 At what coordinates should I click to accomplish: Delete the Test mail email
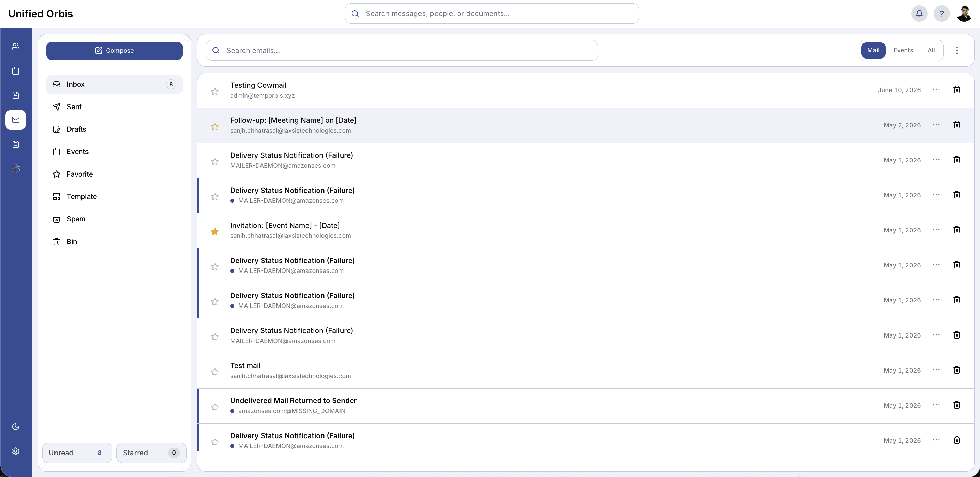click(x=957, y=370)
